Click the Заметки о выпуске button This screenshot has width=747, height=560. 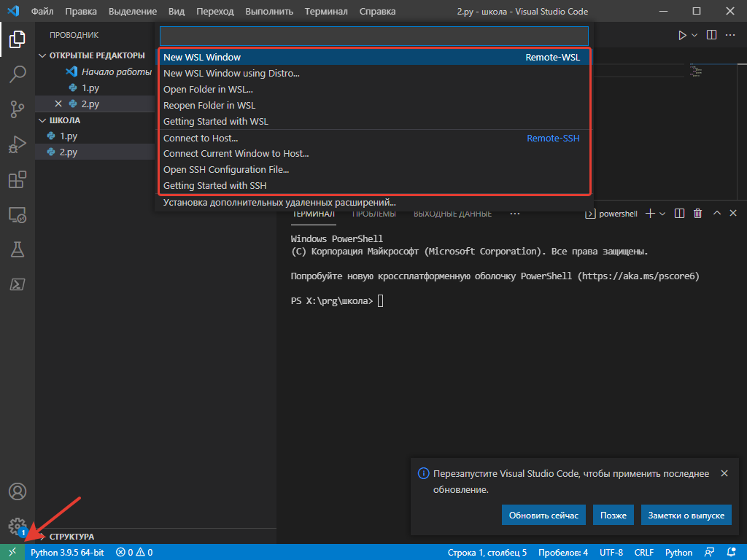pyautogui.click(x=686, y=516)
